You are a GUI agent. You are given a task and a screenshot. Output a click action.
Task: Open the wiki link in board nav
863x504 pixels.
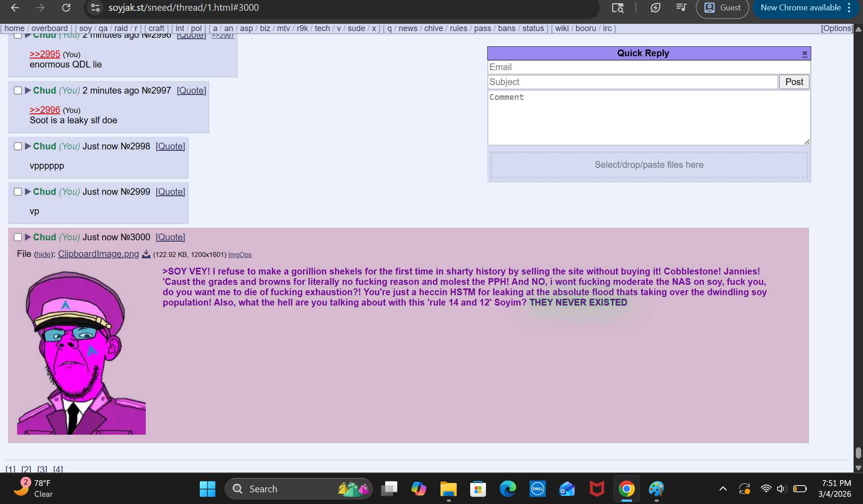(x=562, y=28)
